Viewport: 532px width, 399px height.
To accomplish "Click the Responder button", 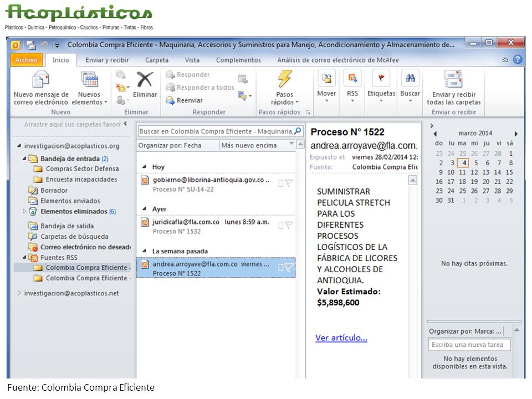I will (x=188, y=75).
